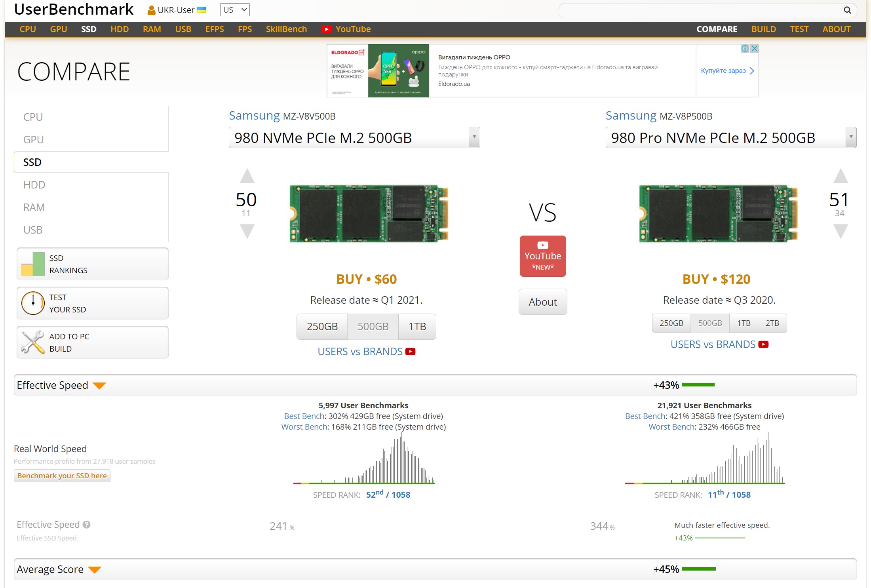Click the green +43% Effective Speed bar
The height and width of the screenshot is (588, 871).
pos(698,385)
